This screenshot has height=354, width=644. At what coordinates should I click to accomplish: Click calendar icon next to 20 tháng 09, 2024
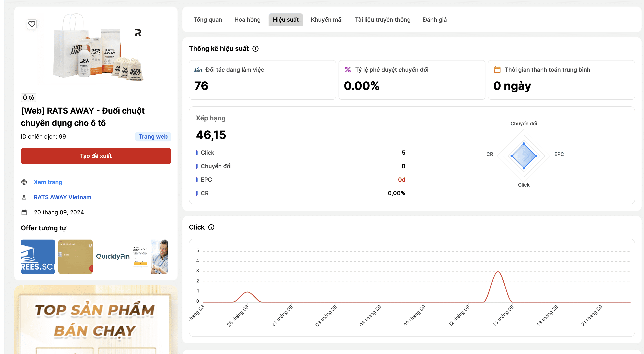(x=24, y=212)
